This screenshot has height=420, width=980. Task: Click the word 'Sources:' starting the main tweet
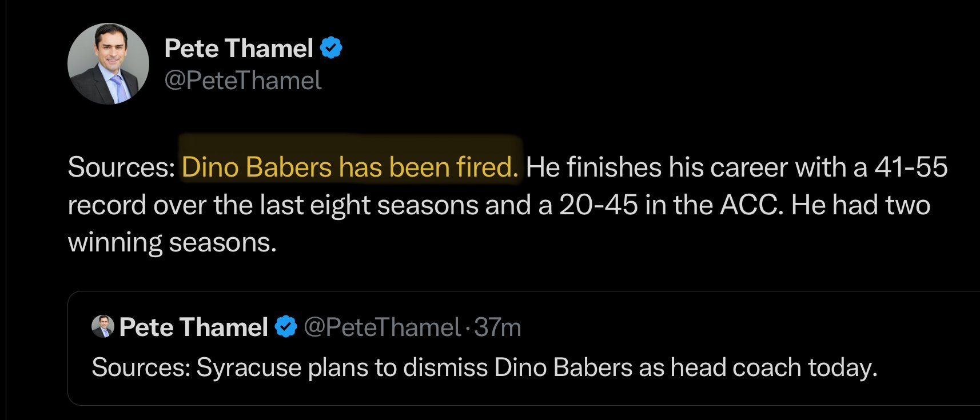click(121, 167)
